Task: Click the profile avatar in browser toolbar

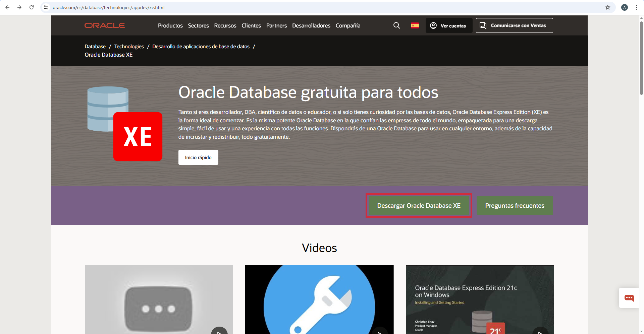Action: pyautogui.click(x=625, y=7)
